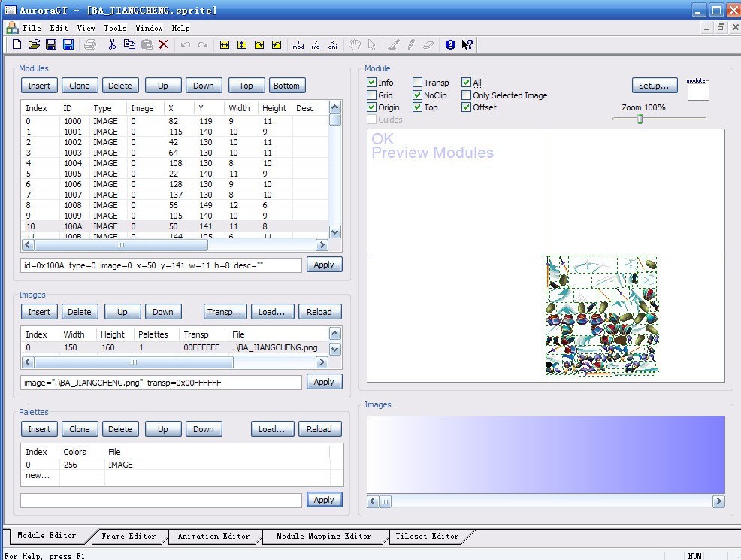Click the New file icon in toolbar

(x=17, y=45)
